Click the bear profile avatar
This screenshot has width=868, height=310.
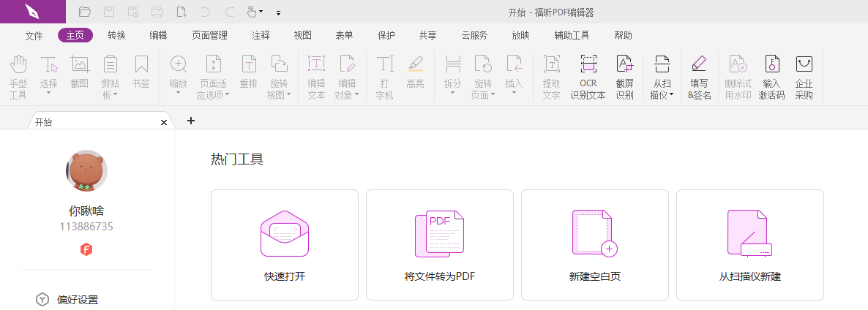pos(86,170)
